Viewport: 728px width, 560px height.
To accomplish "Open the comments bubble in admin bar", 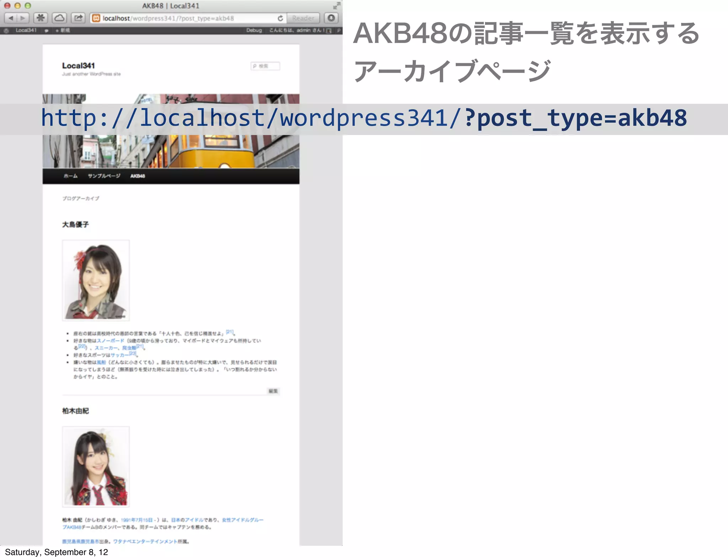I will click(47, 31).
